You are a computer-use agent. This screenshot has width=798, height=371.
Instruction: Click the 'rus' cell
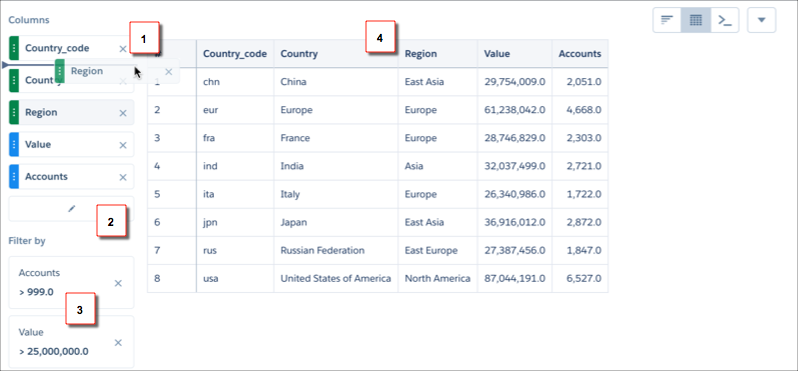[x=235, y=250]
